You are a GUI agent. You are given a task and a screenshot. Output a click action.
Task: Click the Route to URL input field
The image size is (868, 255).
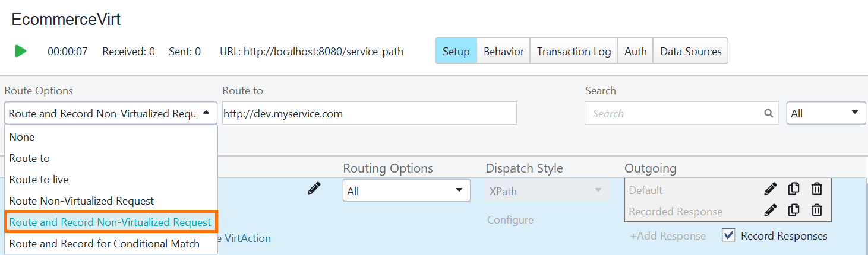tap(369, 113)
